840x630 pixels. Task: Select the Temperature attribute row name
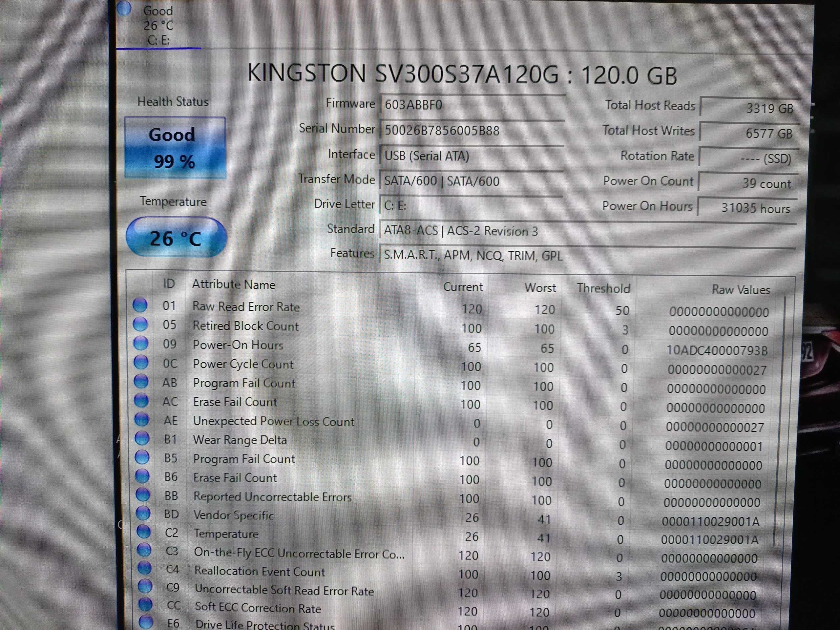[226, 534]
